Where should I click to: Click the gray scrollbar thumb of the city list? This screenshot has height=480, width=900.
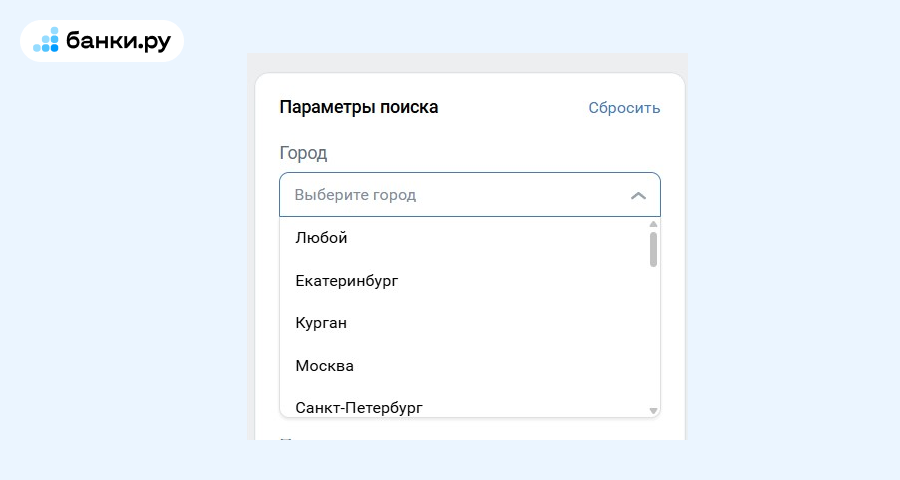(x=653, y=249)
